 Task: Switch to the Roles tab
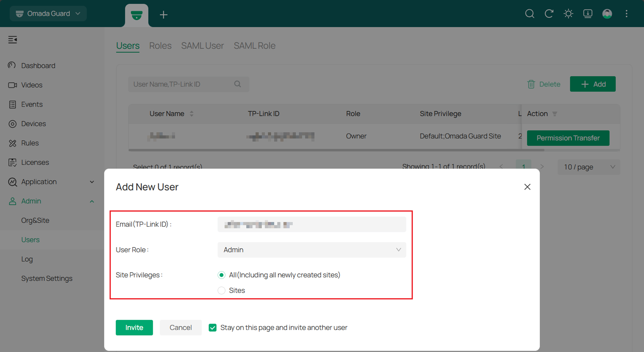point(160,46)
